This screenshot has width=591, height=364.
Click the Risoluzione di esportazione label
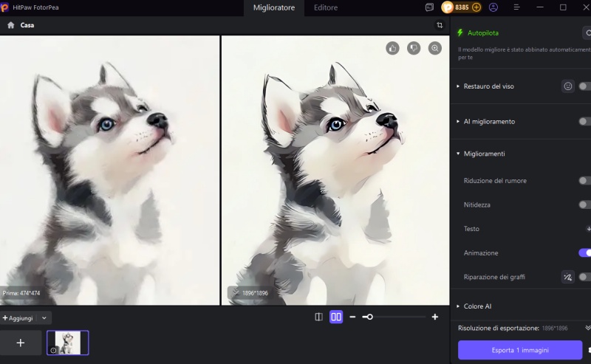499,329
